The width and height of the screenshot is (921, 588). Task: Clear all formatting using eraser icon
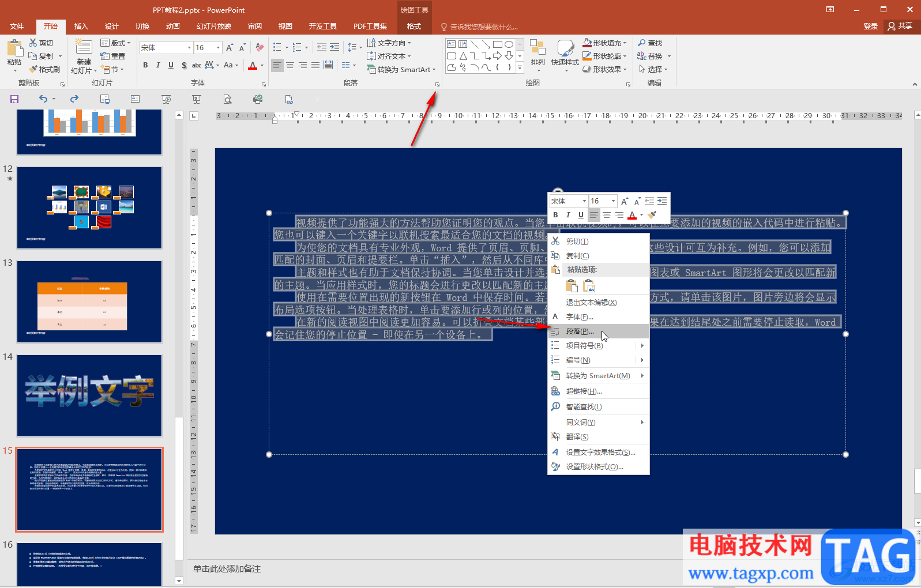[x=260, y=47]
